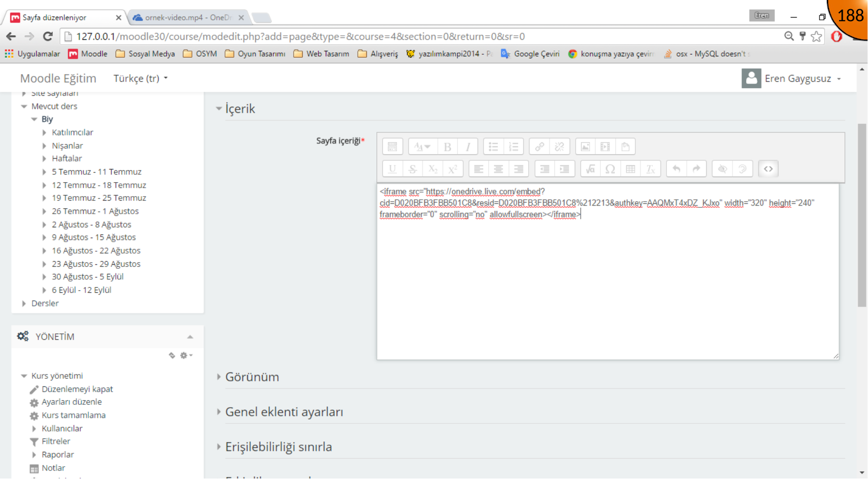
Task: Open Filtreler link
Action: (x=56, y=441)
